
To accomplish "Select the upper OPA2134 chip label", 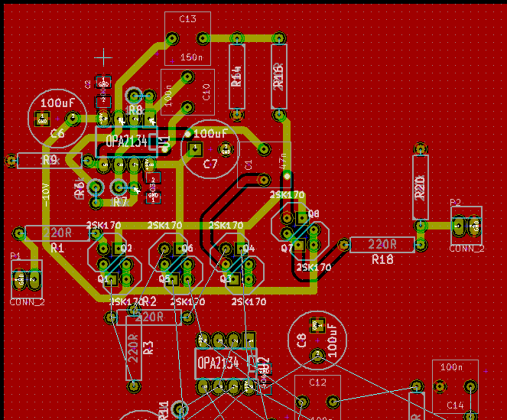I will (x=127, y=142).
